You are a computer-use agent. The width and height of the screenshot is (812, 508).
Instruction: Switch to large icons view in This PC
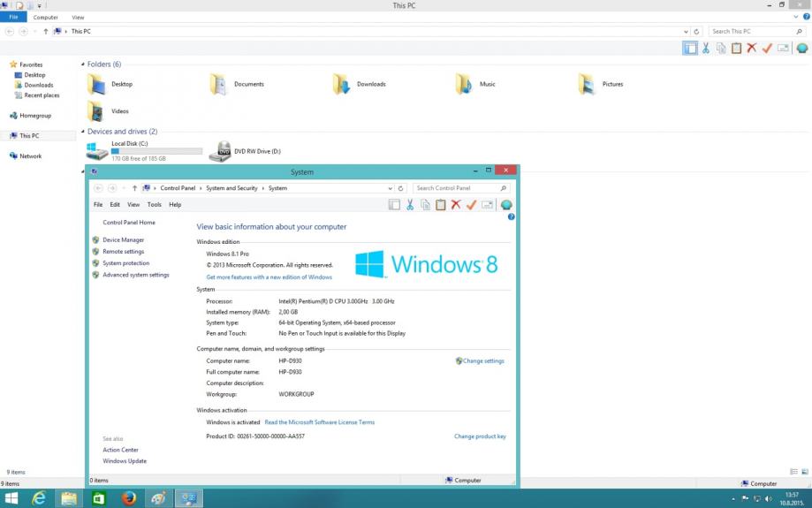click(805, 472)
